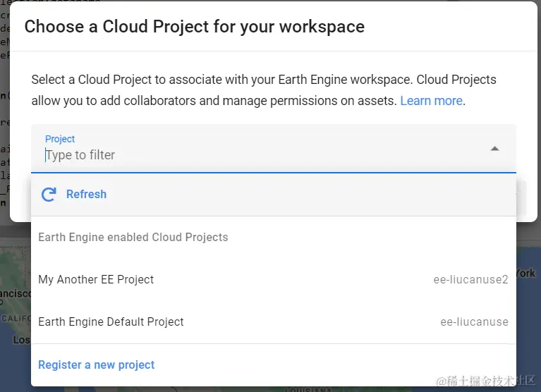Choose Earth Engine Default Project
541x392 pixels.
(111, 321)
